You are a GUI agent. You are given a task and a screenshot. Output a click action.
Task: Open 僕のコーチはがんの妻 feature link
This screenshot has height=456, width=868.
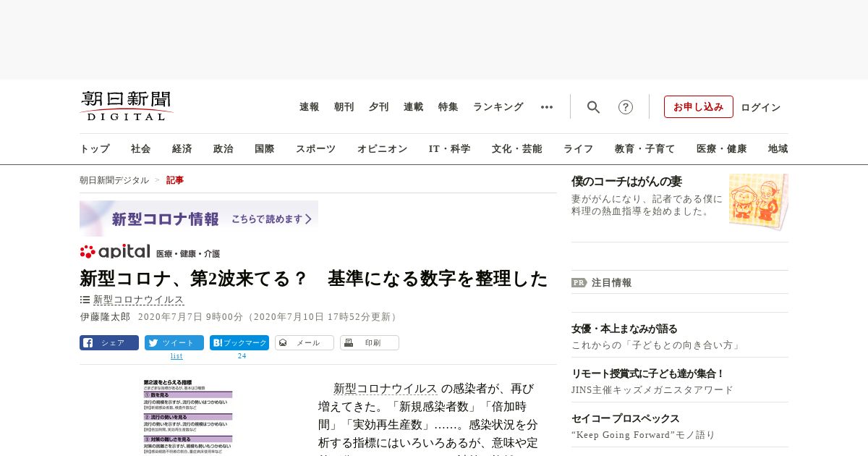click(x=626, y=182)
